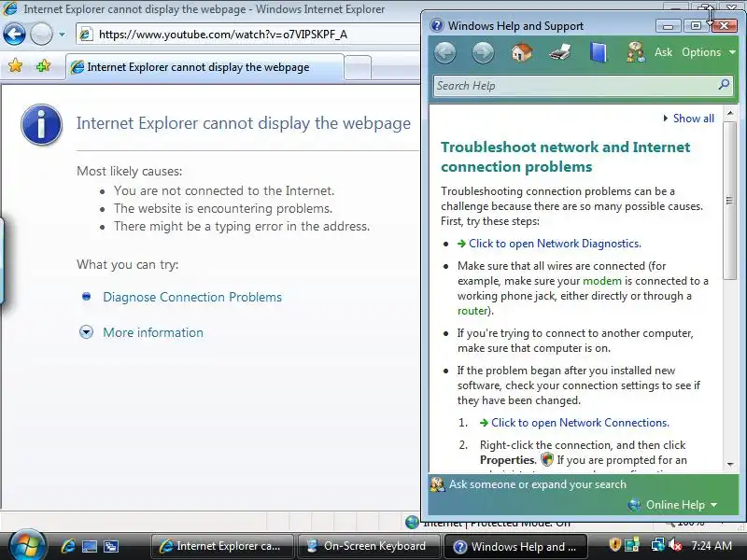Click the Help window scroll up arrow

pos(730,114)
